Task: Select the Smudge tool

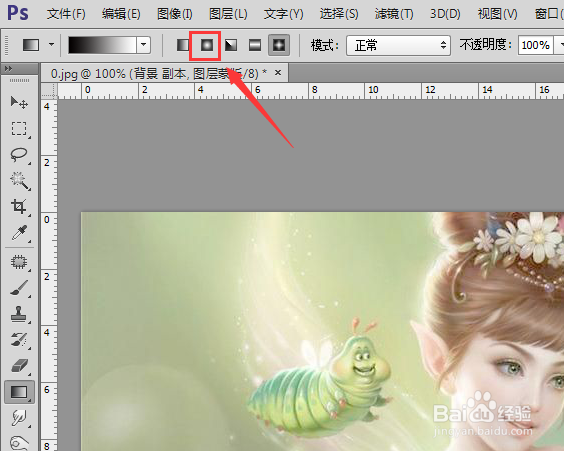Action: pos(19,418)
